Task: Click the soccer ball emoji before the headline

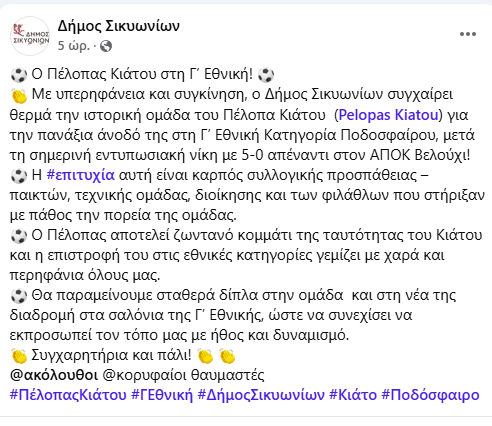Action: pos(19,75)
